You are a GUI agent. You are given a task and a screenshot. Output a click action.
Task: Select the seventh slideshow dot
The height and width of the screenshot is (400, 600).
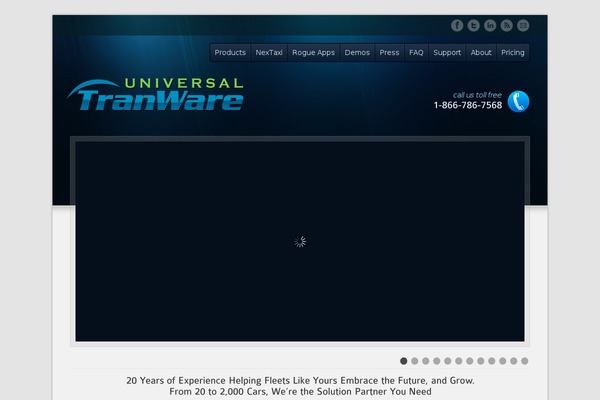[x=470, y=361]
